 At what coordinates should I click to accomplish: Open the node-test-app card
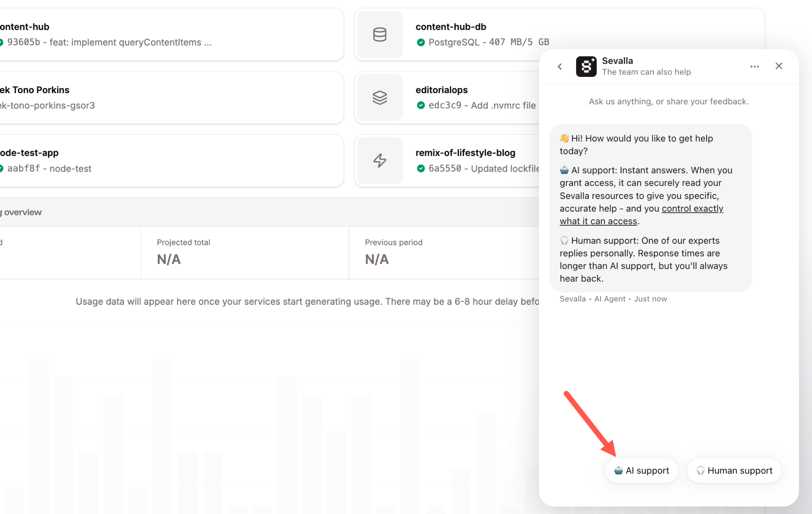(x=171, y=161)
